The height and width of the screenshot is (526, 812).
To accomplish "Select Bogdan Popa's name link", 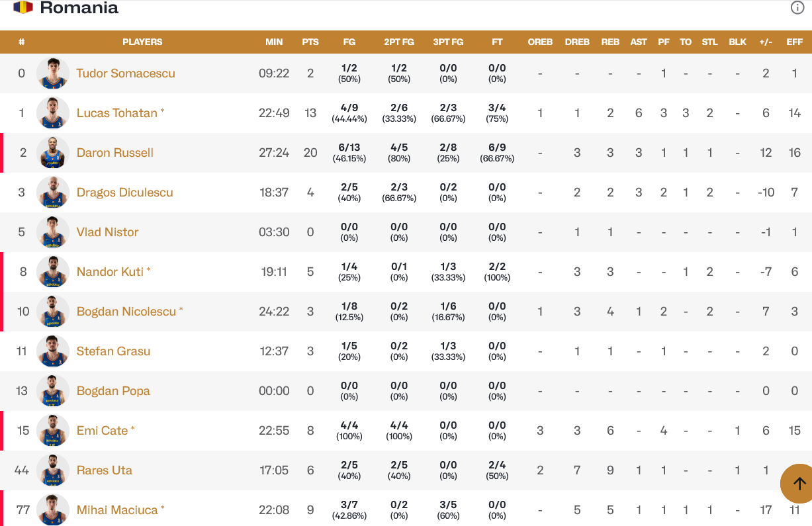I will coord(113,391).
